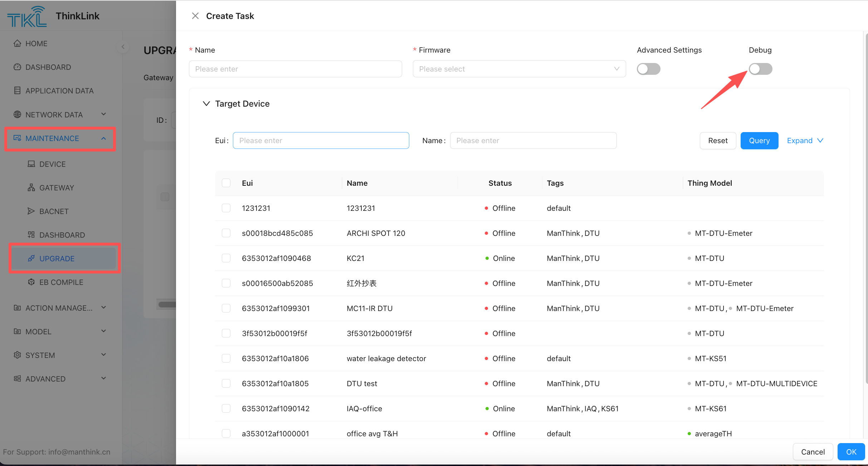Open the Firmware select dropdown

[519, 69]
